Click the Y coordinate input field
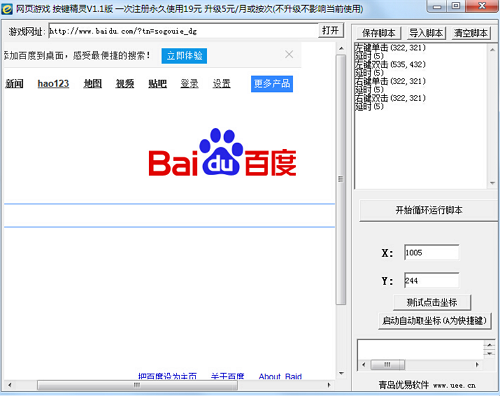Screen dimensions: 500x396 coord(431,281)
